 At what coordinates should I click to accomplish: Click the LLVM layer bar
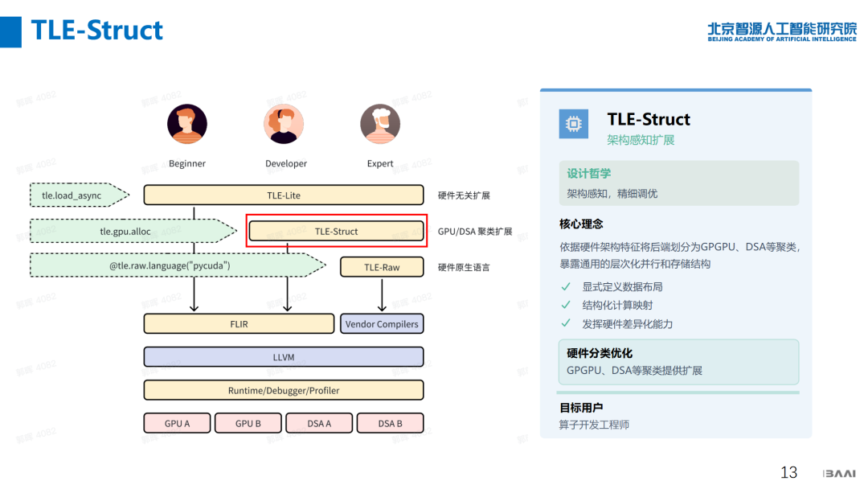pos(284,357)
